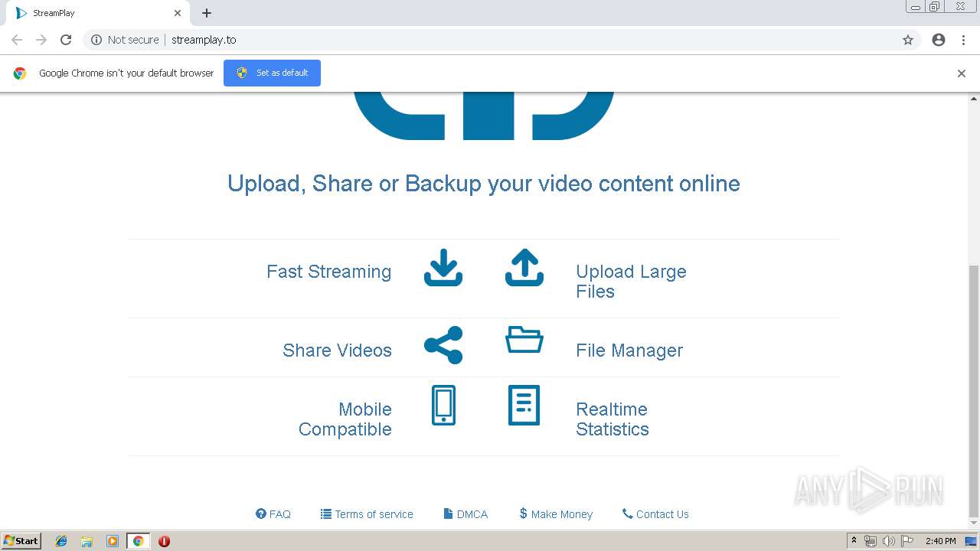This screenshot has width=980, height=551.
Task: Click the File Manager open-folder icon
Action: [x=524, y=340]
